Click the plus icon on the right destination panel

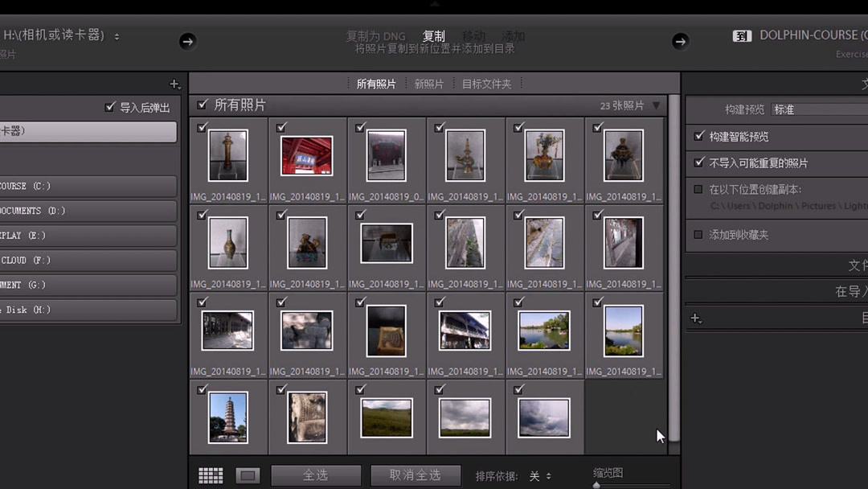click(x=696, y=318)
